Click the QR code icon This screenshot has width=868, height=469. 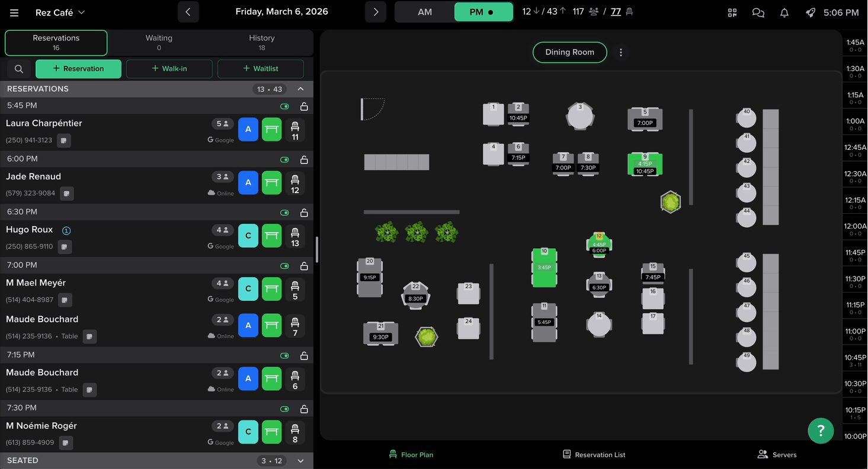click(x=732, y=12)
